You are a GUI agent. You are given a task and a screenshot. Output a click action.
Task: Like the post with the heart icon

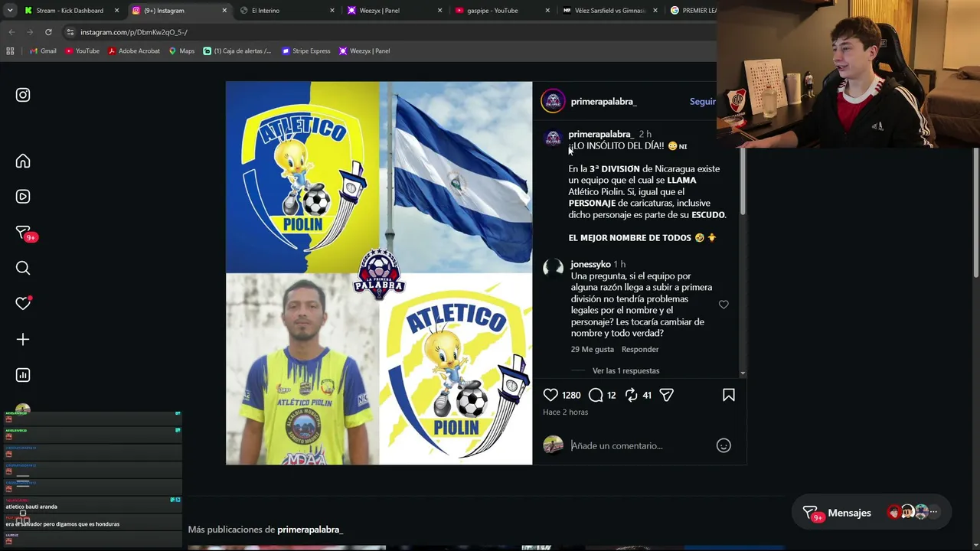[550, 395]
